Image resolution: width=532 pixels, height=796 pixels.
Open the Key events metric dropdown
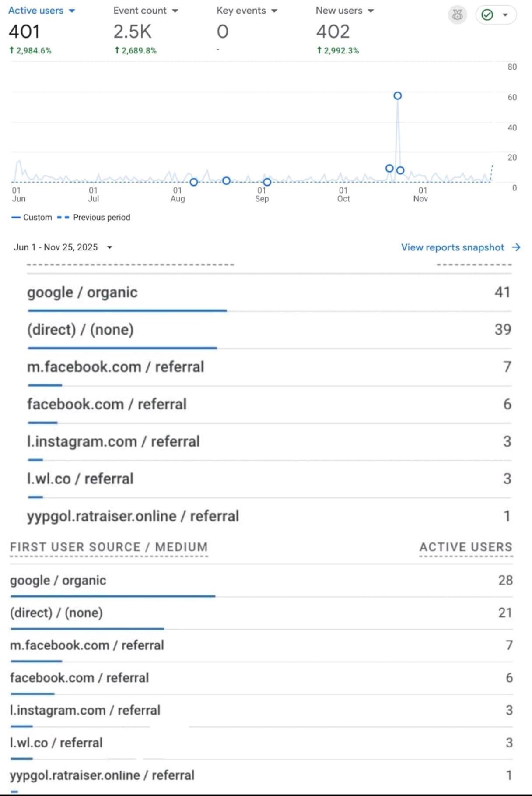tap(275, 10)
